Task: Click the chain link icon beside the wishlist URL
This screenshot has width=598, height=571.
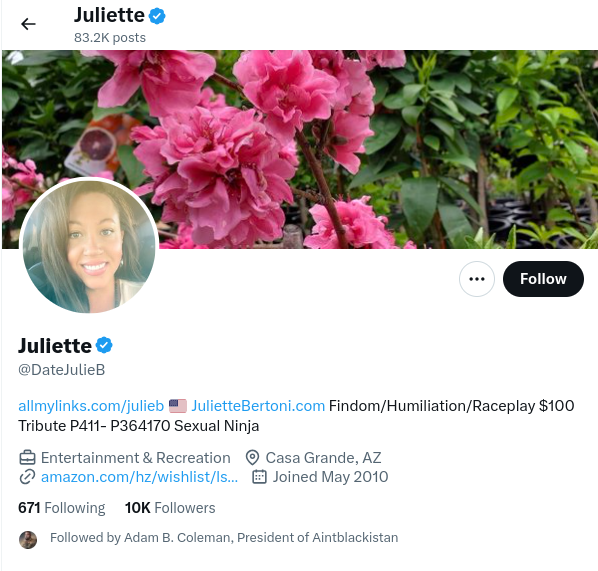Action: point(27,477)
